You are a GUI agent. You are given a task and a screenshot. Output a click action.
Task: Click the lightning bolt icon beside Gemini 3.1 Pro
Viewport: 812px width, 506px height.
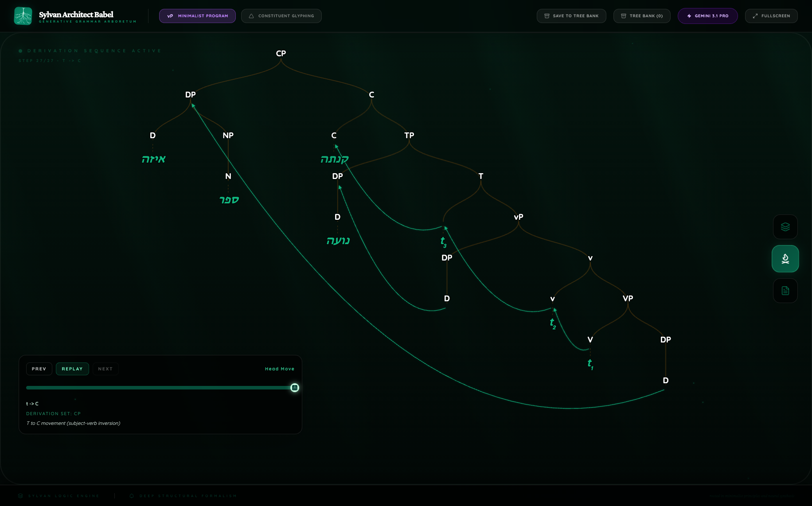[x=689, y=16]
